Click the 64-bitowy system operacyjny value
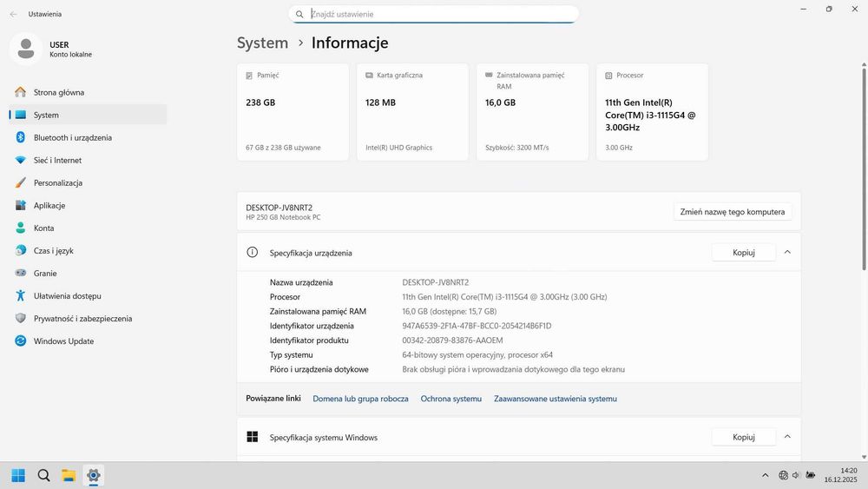868x489 pixels. [477, 355]
